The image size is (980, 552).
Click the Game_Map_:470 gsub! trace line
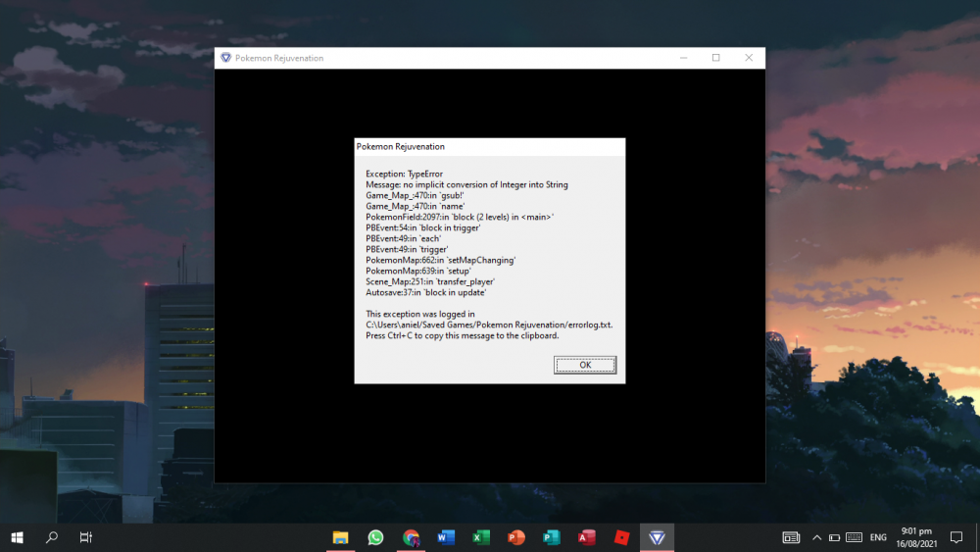point(415,196)
